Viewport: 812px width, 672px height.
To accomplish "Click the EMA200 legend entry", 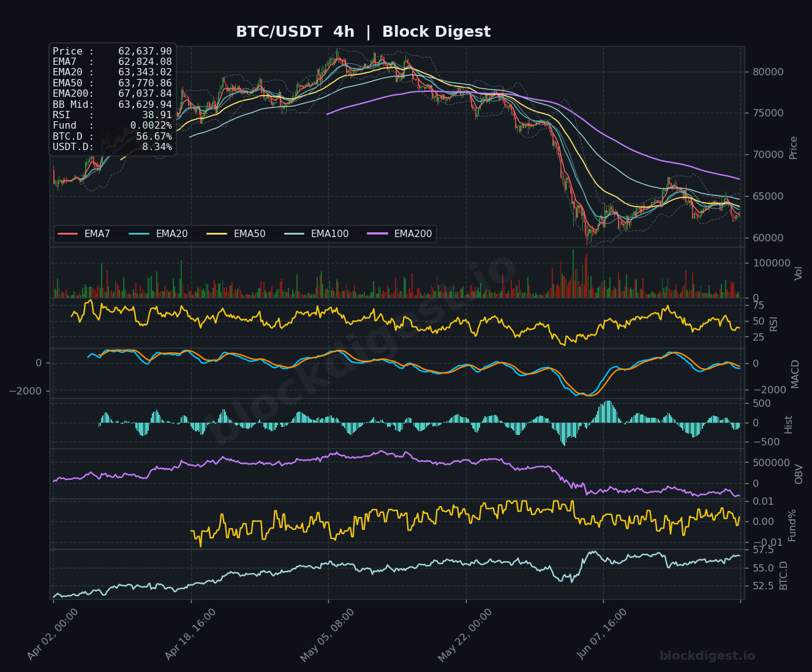I will click(400, 234).
